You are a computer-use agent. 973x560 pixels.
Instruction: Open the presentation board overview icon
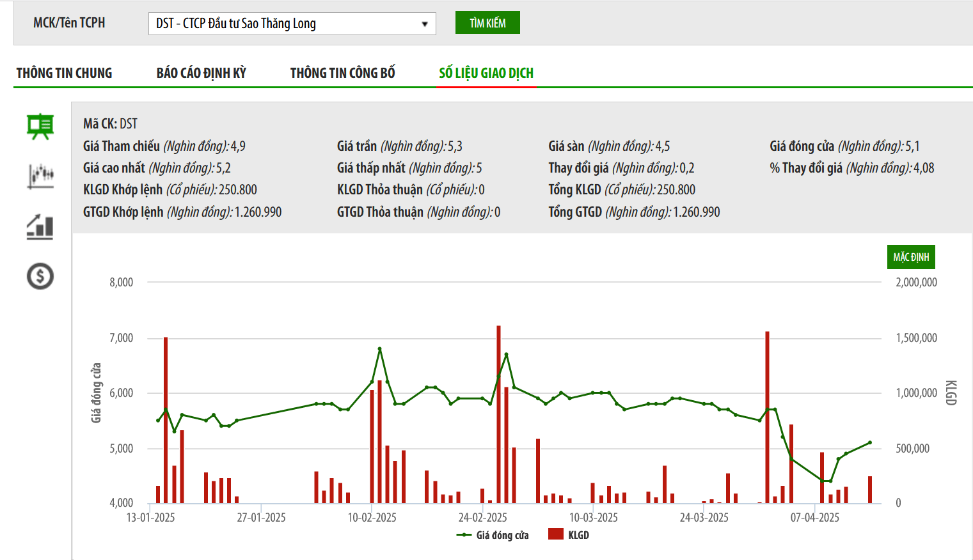click(x=40, y=126)
